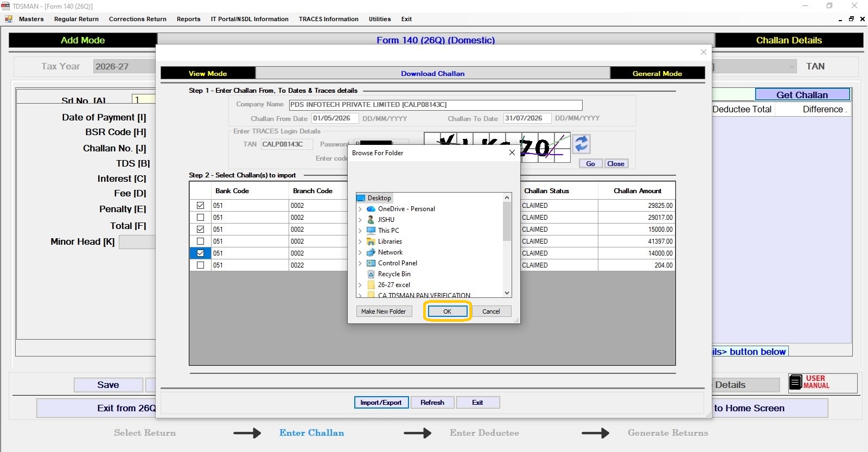
Task: Click Make New Folder button
Action: coord(384,311)
